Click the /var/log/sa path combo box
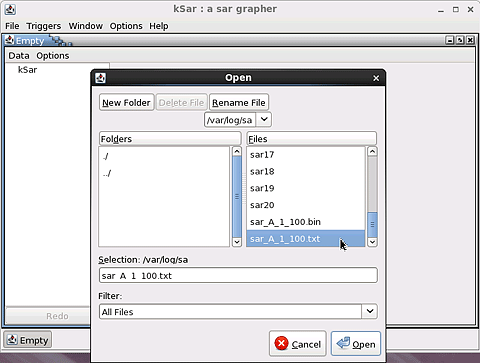This screenshot has height=363, width=480. [x=238, y=120]
